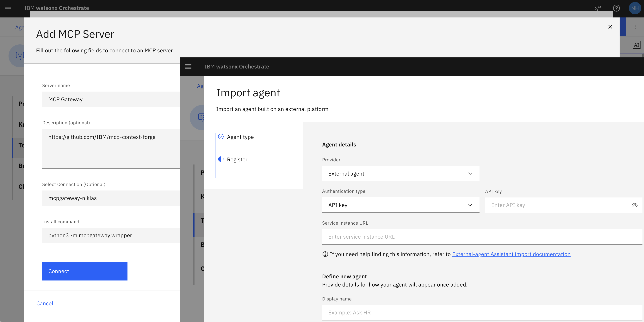Click the user chat icon in top bar
The height and width of the screenshot is (322, 644).
598,8
